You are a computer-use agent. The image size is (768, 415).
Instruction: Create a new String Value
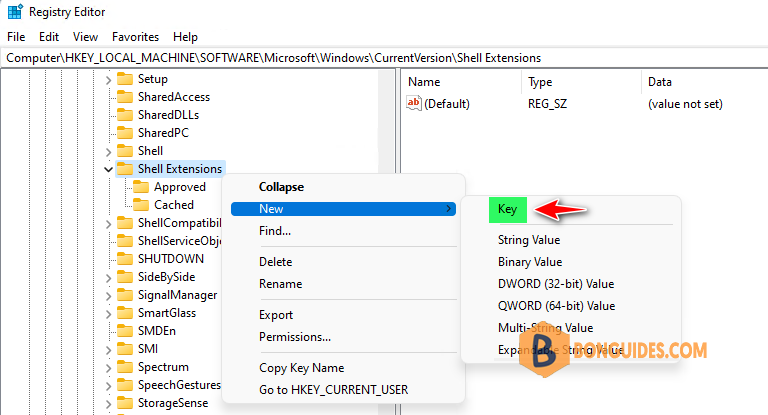point(529,240)
